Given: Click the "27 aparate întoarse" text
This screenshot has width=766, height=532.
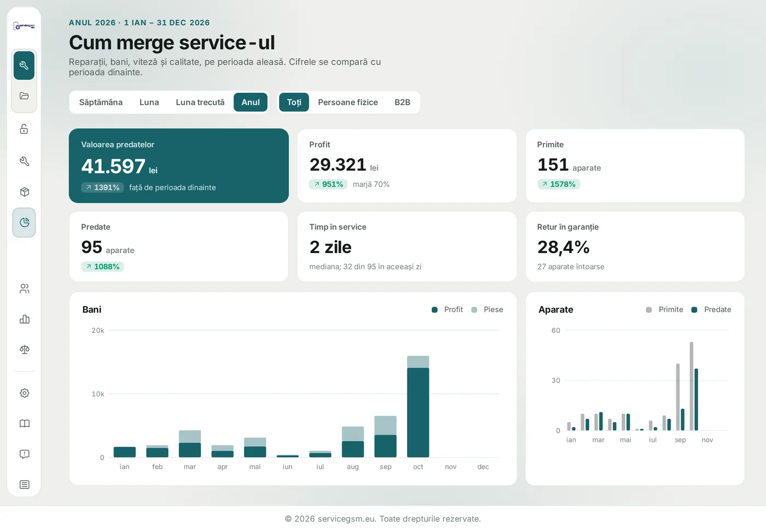Looking at the screenshot, I should point(571,267).
